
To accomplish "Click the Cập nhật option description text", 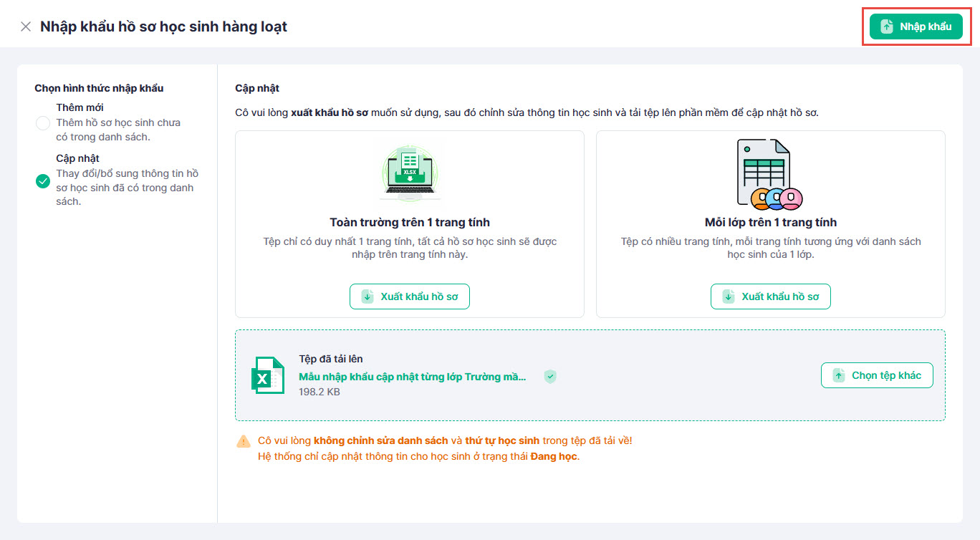I will pos(128,188).
